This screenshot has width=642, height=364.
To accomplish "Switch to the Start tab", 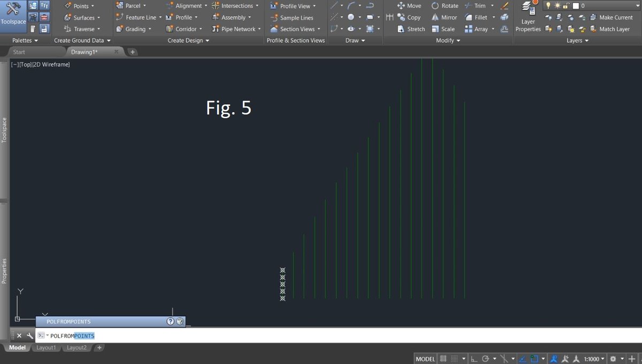I will pos(19,51).
